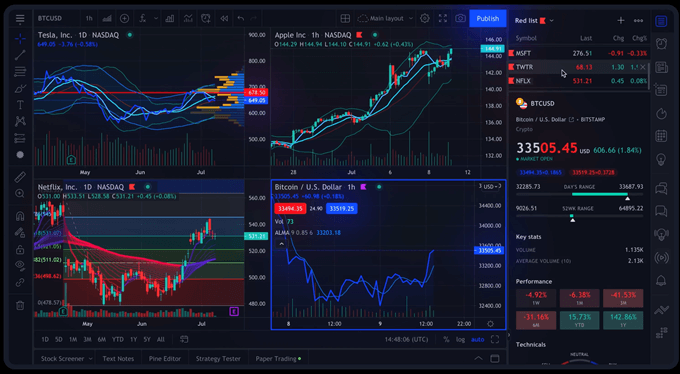This screenshot has width=680, height=374.
Task: Open the financials bar chart icon
Action: point(170,19)
